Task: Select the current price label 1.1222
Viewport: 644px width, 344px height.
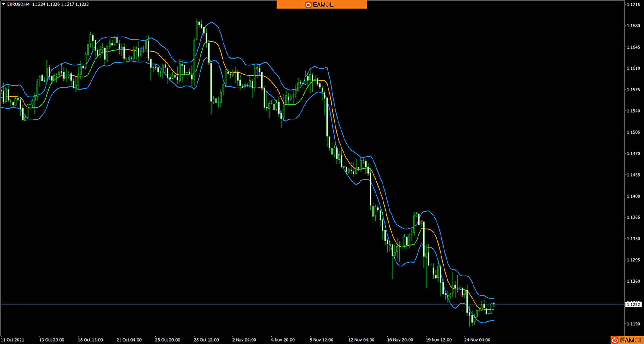Action: (633, 304)
